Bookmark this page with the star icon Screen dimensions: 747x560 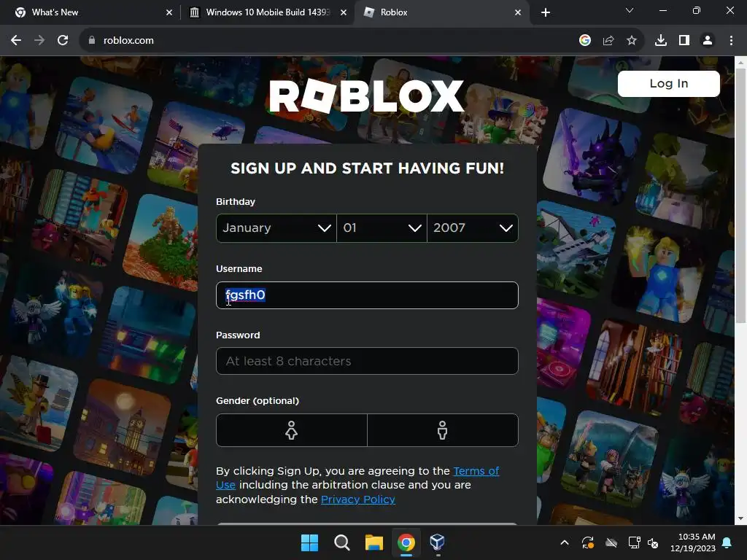point(632,41)
